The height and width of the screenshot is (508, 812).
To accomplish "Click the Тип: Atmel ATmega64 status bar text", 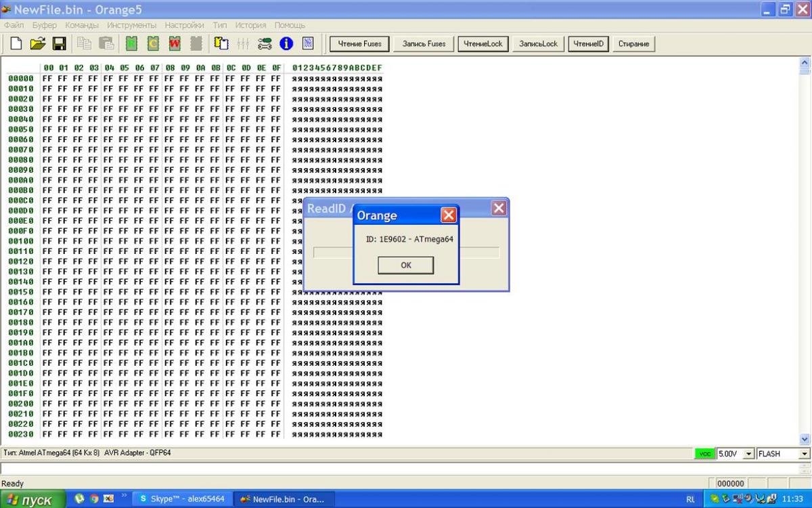I will point(86,452).
